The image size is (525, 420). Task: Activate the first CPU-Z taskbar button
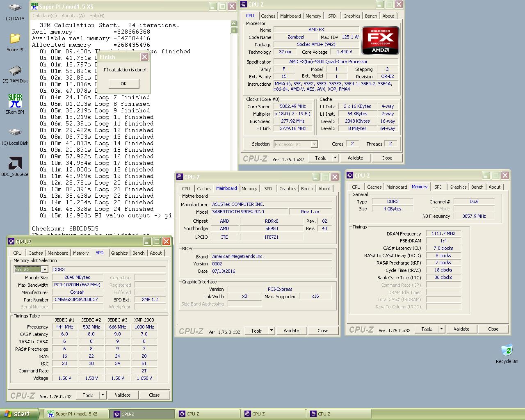pyautogui.click(x=142, y=414)
